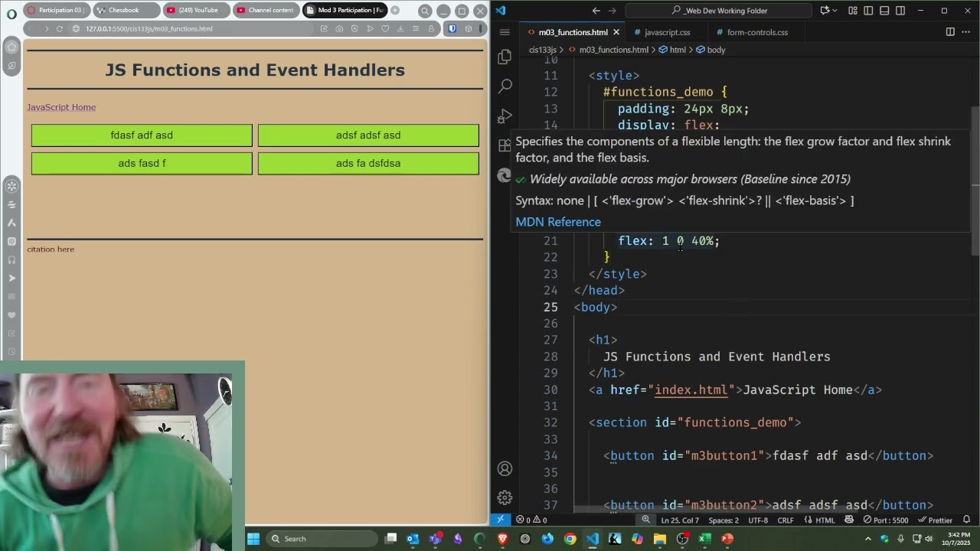Change the UTF-8 encoding in status bar
Image resolution: width=980 pixels, height=551 pixels.
[x=758, y=520]
